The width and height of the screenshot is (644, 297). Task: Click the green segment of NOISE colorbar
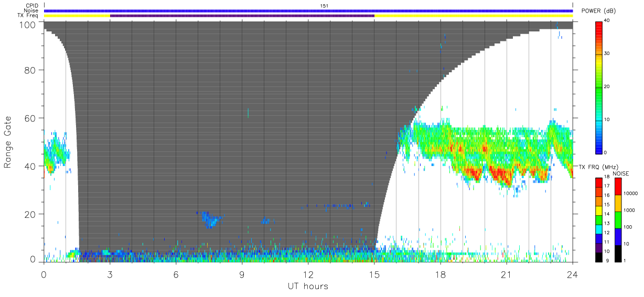(618, 219)
